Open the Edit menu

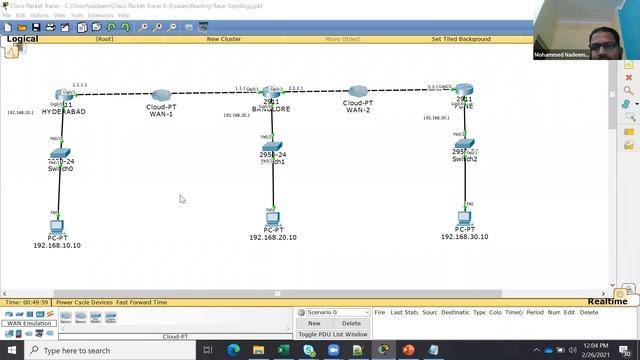tap(20, 16)
